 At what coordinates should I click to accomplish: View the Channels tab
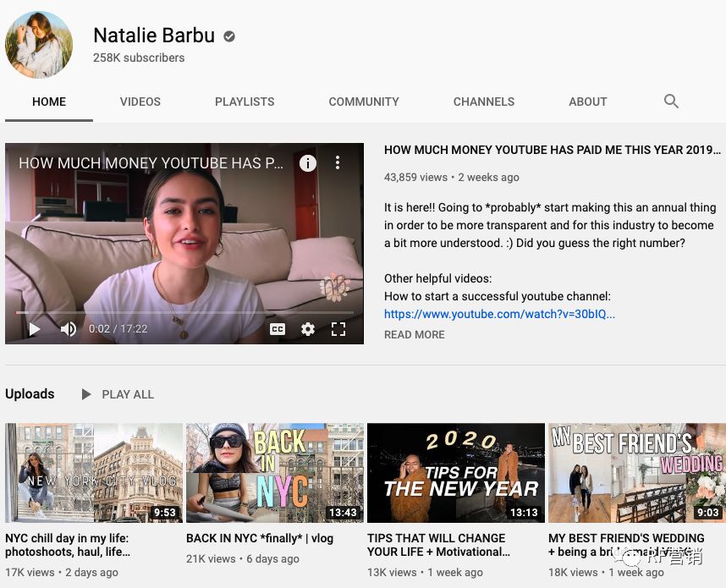tap(484, 102)
